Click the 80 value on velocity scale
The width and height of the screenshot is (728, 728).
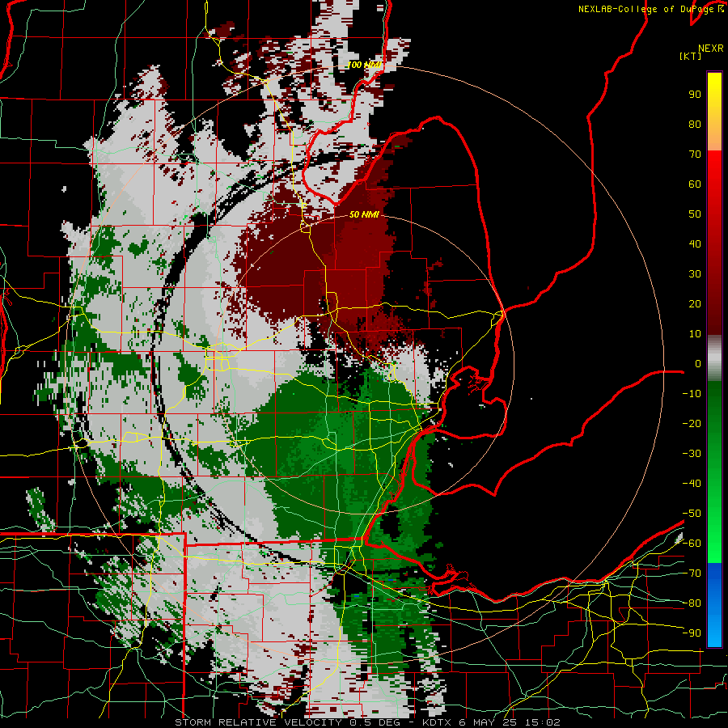tap(695, 125)
